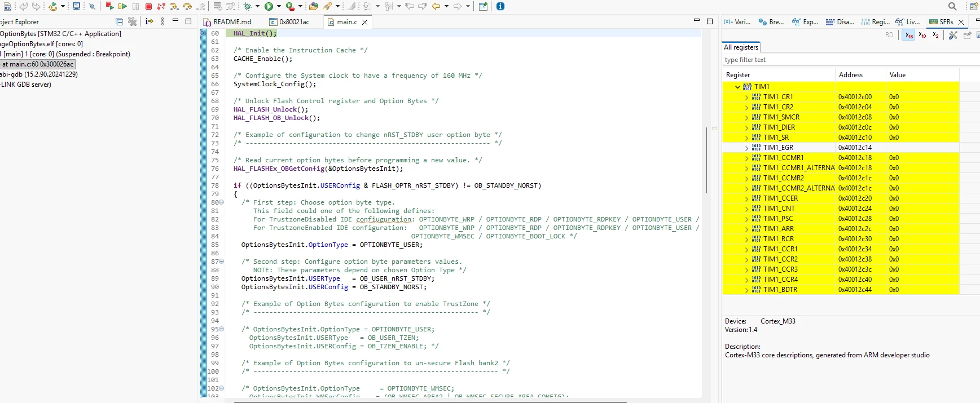Screen dimensions: 980x403
Task: Click Pin Editor icon in toolbar
Action: (483, 6)
